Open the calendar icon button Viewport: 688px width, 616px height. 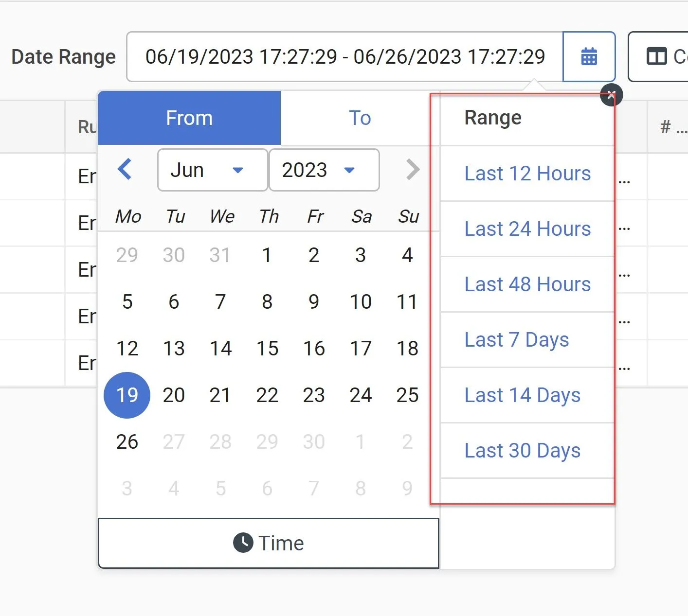(589, 57)
